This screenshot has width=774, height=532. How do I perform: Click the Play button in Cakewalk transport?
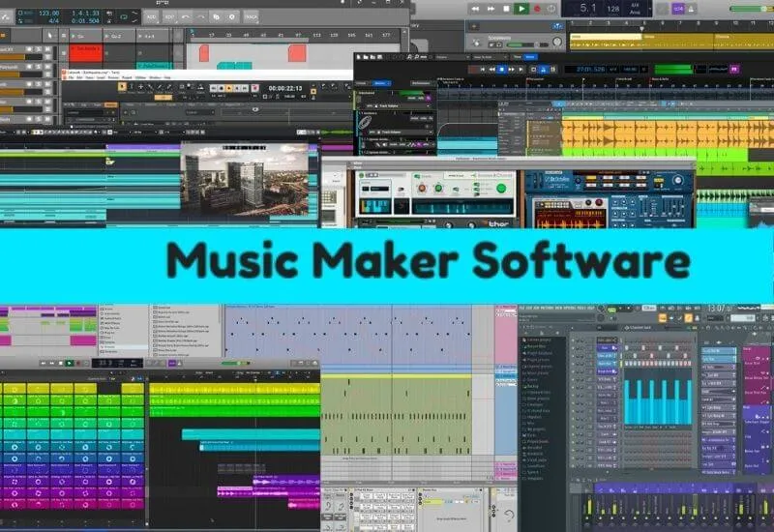(229, 88)
